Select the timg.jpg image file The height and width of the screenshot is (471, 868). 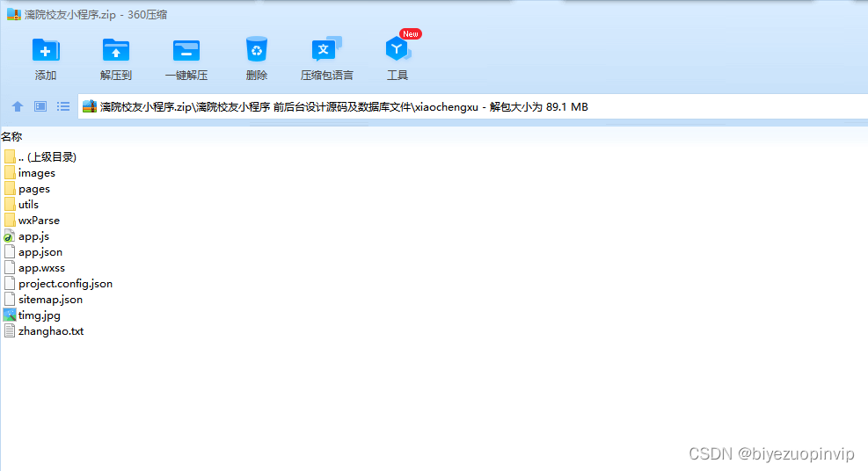pyautogui.click(x=32, y=315)
